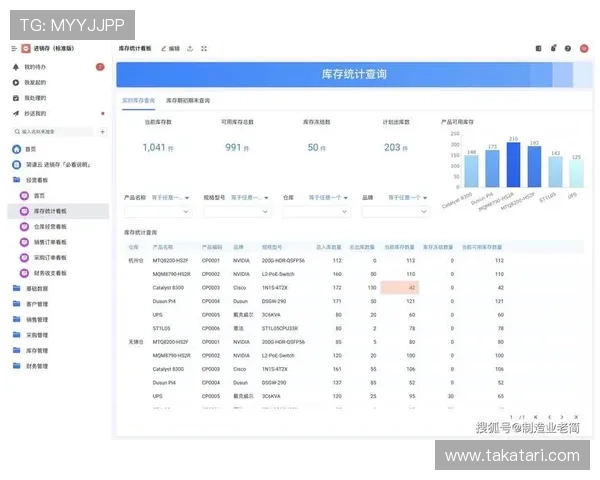The width and height of the screenshot is (600, 480).
Task: Open the 规格型号 value select box
Action: pyautogui.click(x=237, y=211)
